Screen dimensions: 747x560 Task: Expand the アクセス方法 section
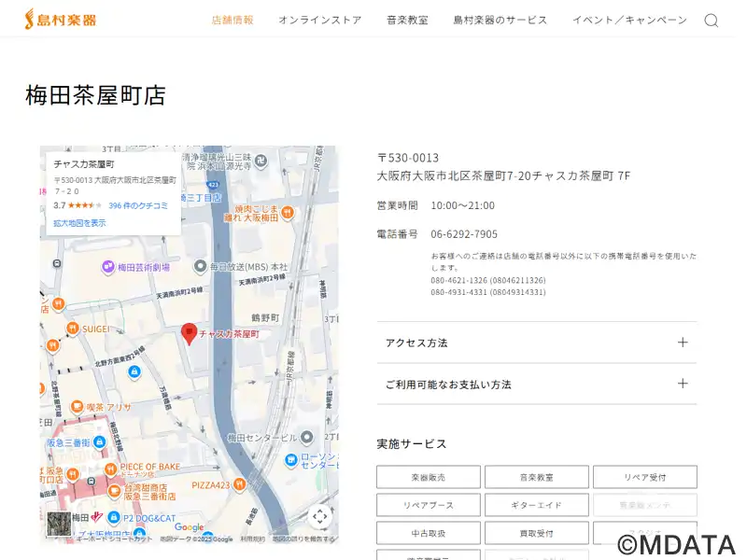(x=536, y=343)
